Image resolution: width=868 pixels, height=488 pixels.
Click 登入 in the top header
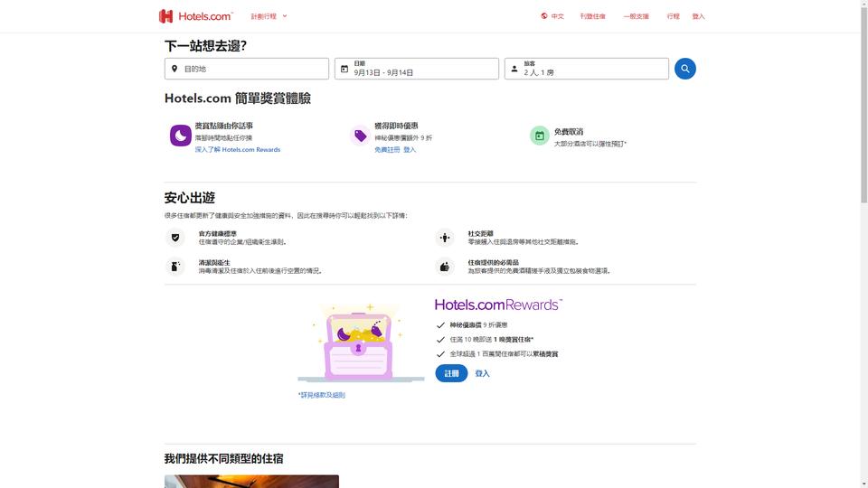pyautogui.click(x=699, y=16)
